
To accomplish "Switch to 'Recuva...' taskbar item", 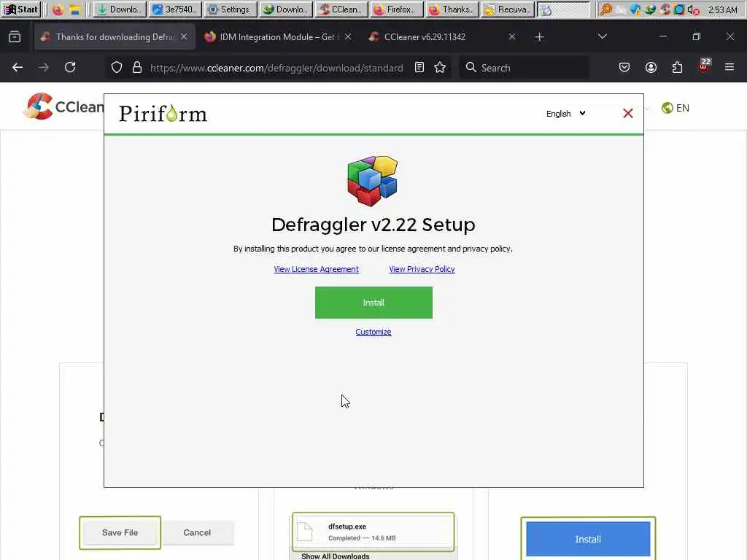I will [508, 9].
